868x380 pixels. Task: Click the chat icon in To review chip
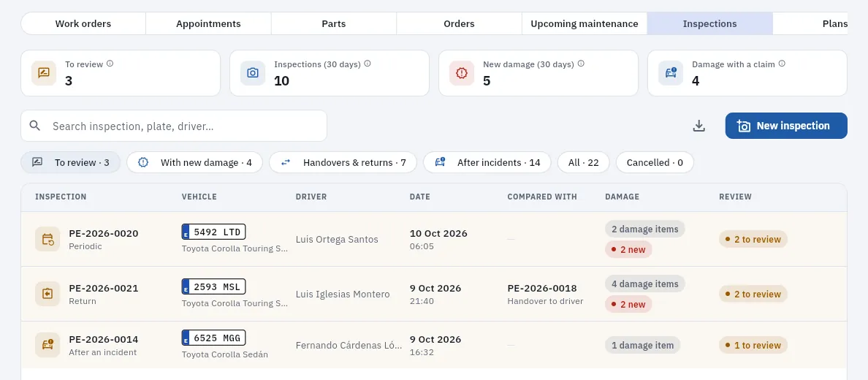[x=37, y=162]
